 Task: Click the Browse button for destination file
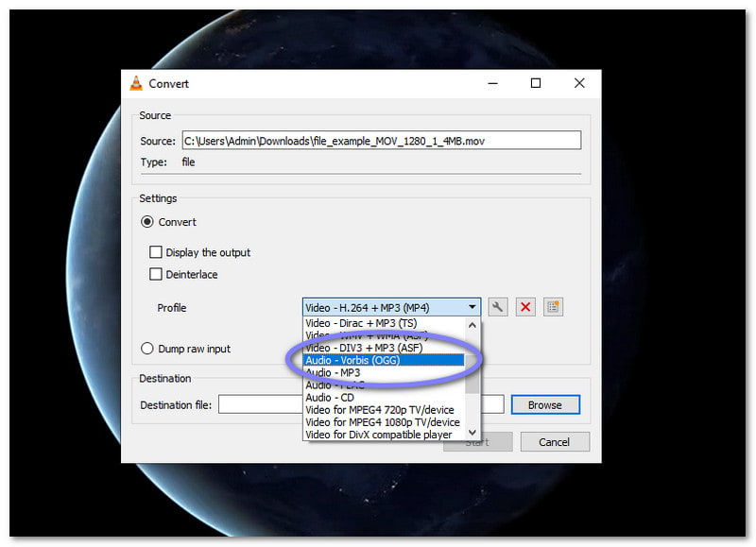[x=545, y=404]
